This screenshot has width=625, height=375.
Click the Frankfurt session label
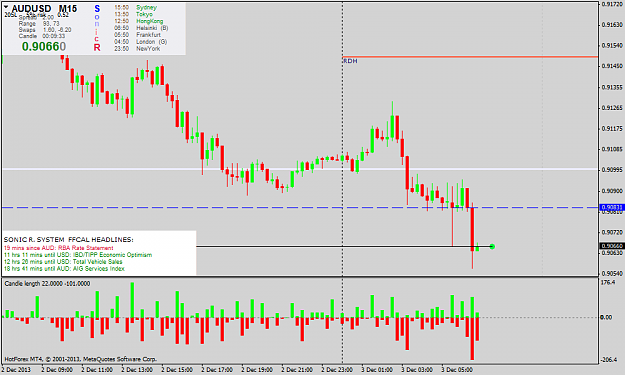click(x=148, y=35)
